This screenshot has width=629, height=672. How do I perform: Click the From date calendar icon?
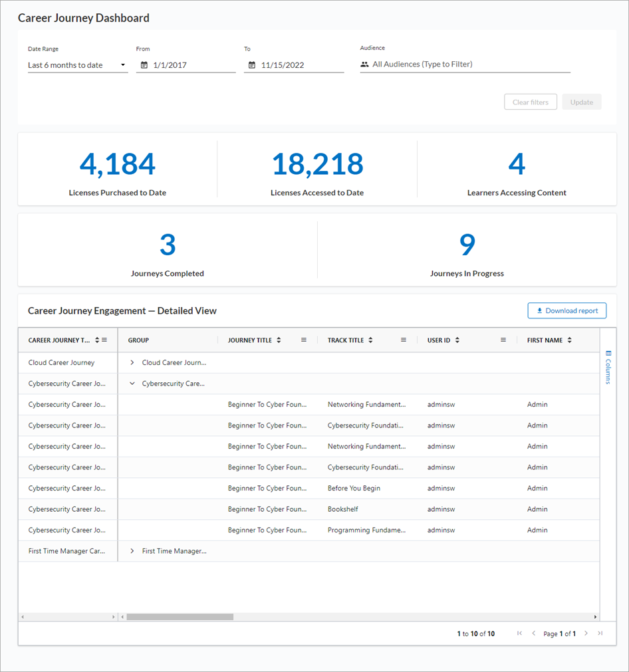pyautogui.click(x=144, y=65)
